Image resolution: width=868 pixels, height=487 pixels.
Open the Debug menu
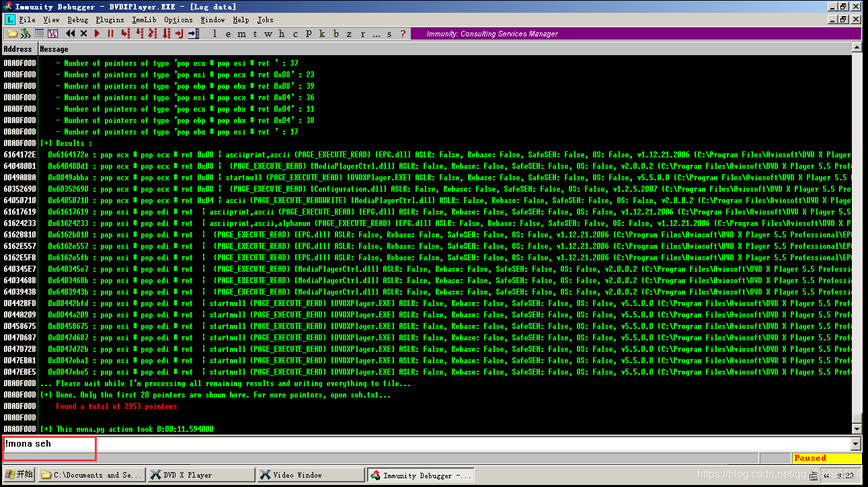coord(77,20)
